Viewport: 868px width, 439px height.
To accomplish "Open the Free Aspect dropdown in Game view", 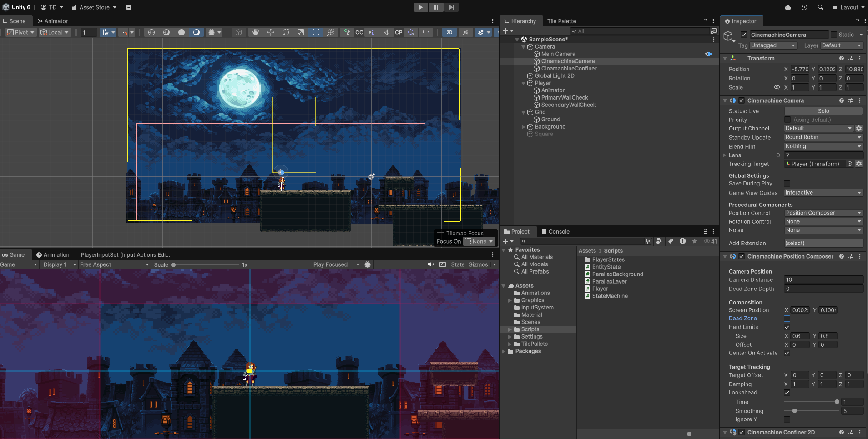I will [114, 264].
